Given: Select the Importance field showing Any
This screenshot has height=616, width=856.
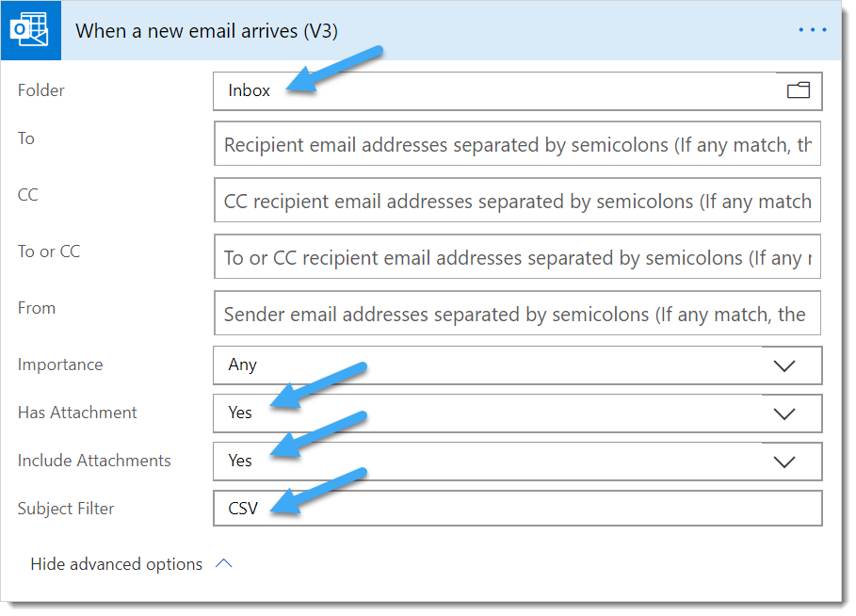Looking at the screenshot, I should [518, 365].
